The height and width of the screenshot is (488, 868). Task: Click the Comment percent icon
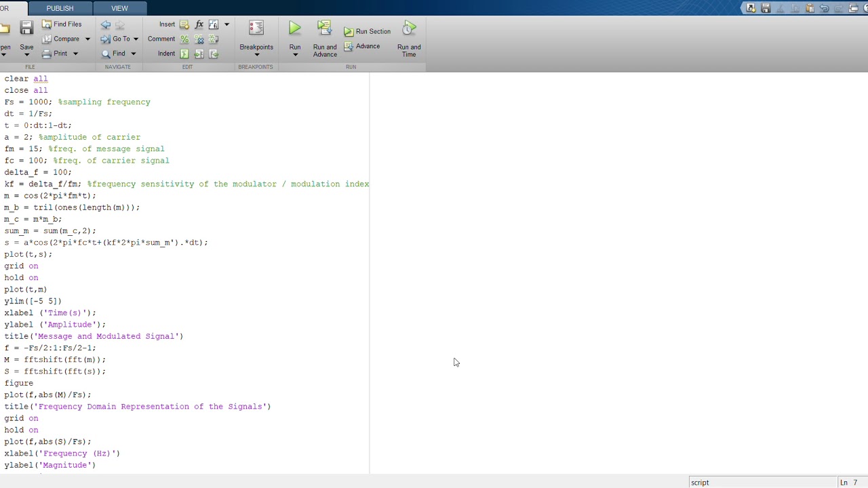184,39
